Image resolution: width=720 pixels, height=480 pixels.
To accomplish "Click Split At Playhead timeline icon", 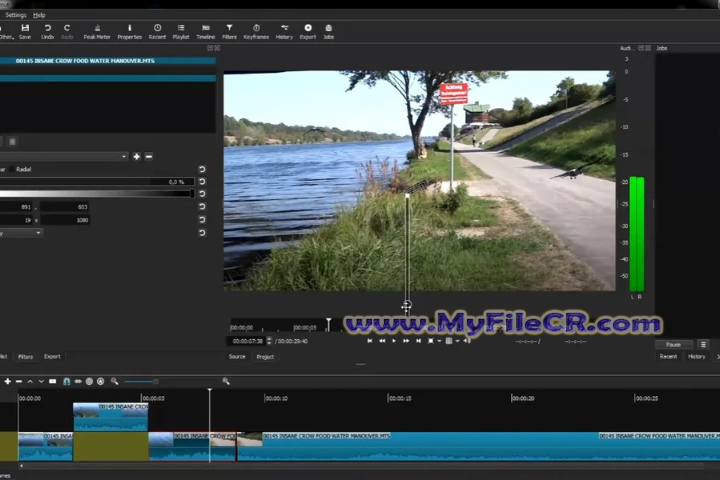I will pyautogui.click(x=53, y=381).
